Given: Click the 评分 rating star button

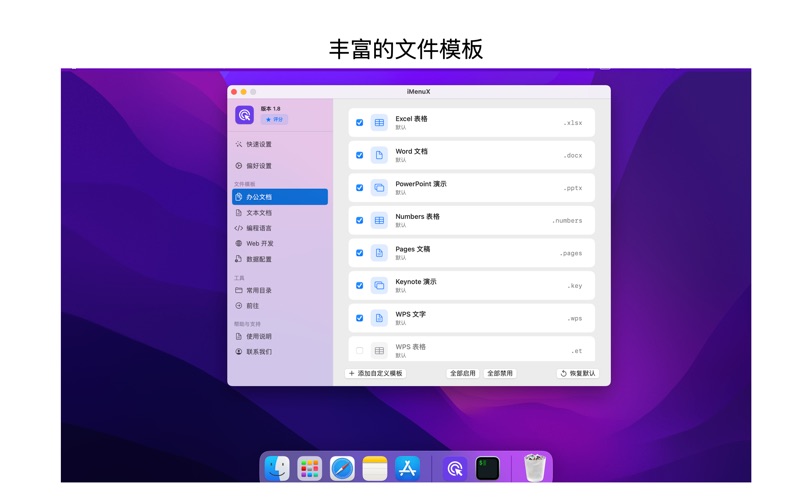Looking at the screenshot, I should 274,119.
